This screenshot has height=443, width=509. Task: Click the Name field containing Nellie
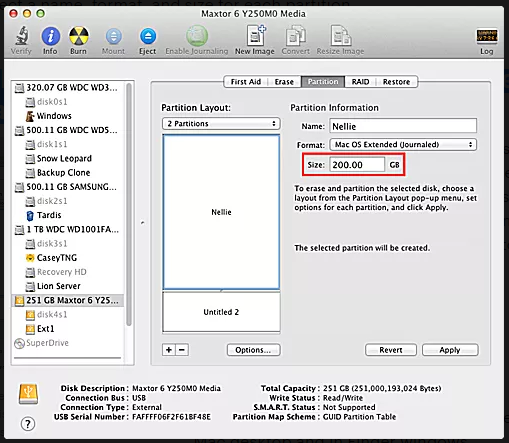pyautogui.click(x=403, y=126)
